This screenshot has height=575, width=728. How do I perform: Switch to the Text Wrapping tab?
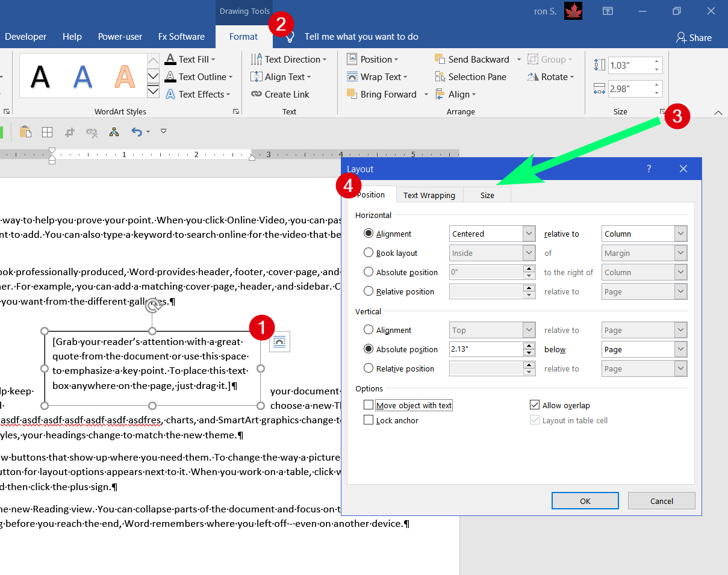click(x=429, y=195)
